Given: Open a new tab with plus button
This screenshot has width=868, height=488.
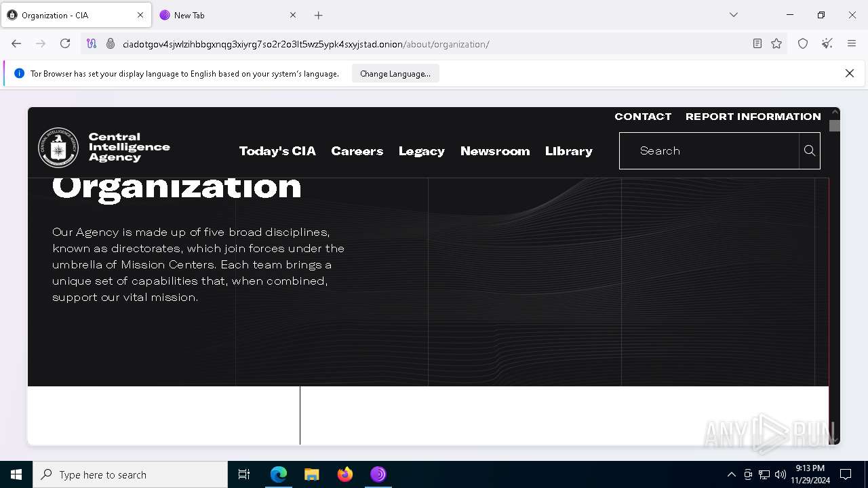Looking at the screenshot, I should tap(319, 15).
